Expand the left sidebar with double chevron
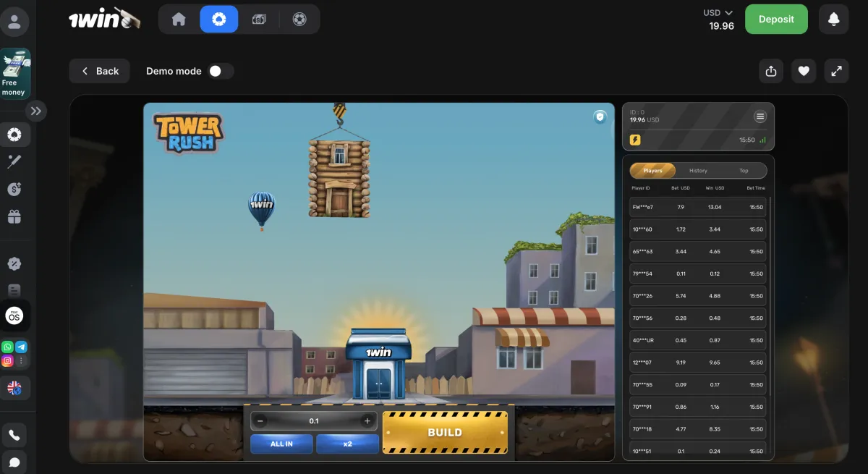This screenshot has height=474, width=868. click(x=36, y=111)
